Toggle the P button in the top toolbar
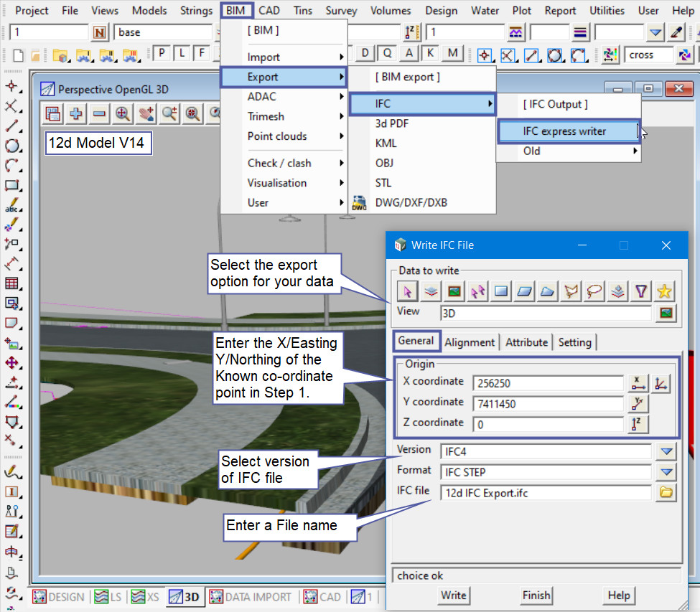The image size is (700, 612). tap(162, 54)
